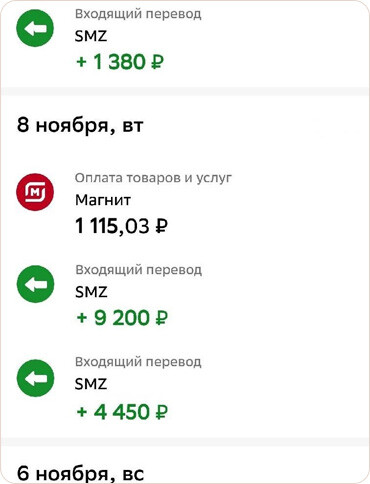The height and width of the screenshot is (484, 370).
Task: Tap the green arrow icon beside +4 450 ₽
Action: [35, 378]
